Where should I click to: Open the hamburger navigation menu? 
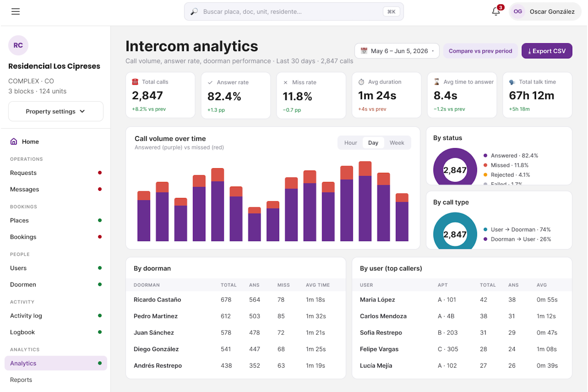tap(16, 11)
